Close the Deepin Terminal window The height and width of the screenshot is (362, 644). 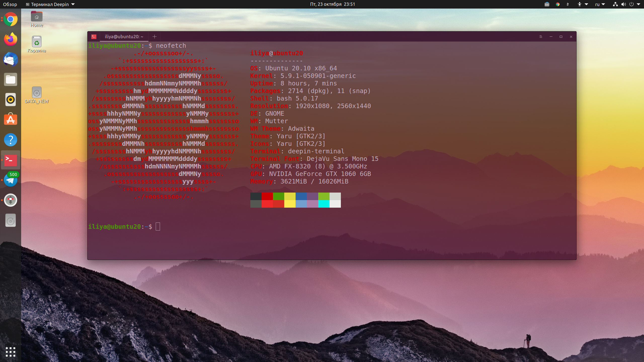571,37
